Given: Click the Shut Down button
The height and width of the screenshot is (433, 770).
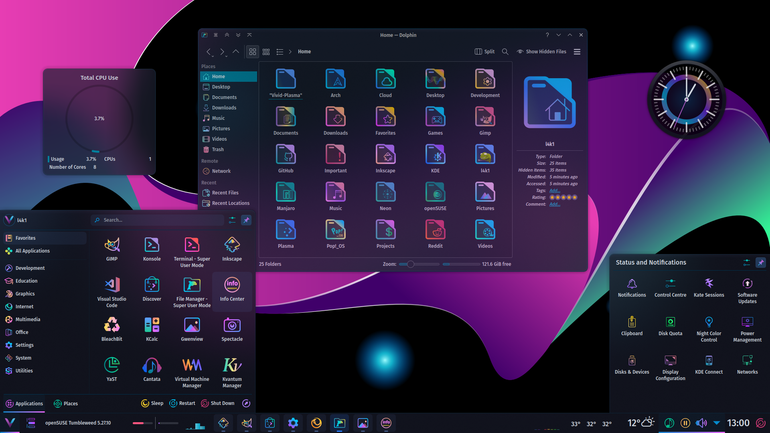Looking at the screenshot, I should click(x=218, y=404).
